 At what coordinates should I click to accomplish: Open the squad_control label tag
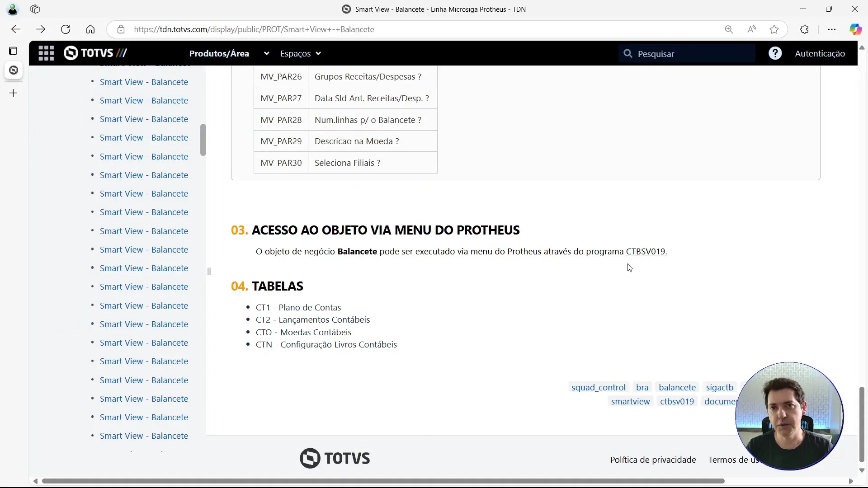[x=599, y=387]
